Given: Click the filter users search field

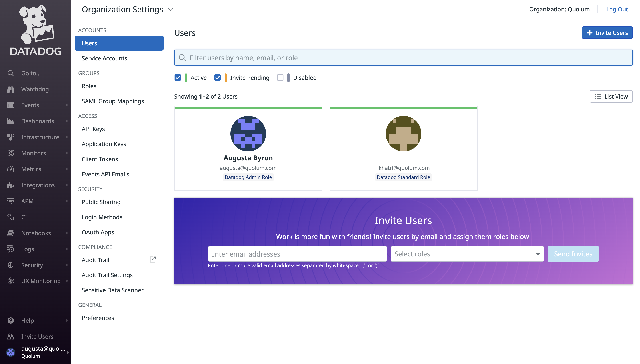Looking at the screenshot, I should (x=403, y=58).
